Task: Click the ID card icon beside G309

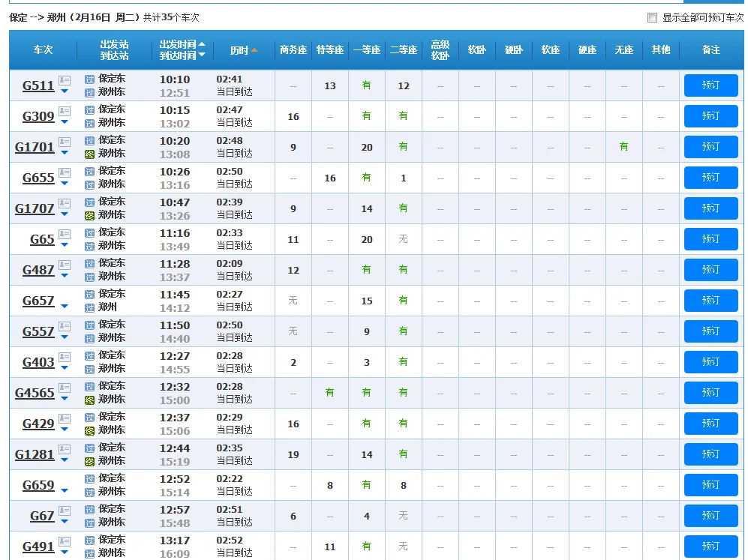Action: point(65,111)
